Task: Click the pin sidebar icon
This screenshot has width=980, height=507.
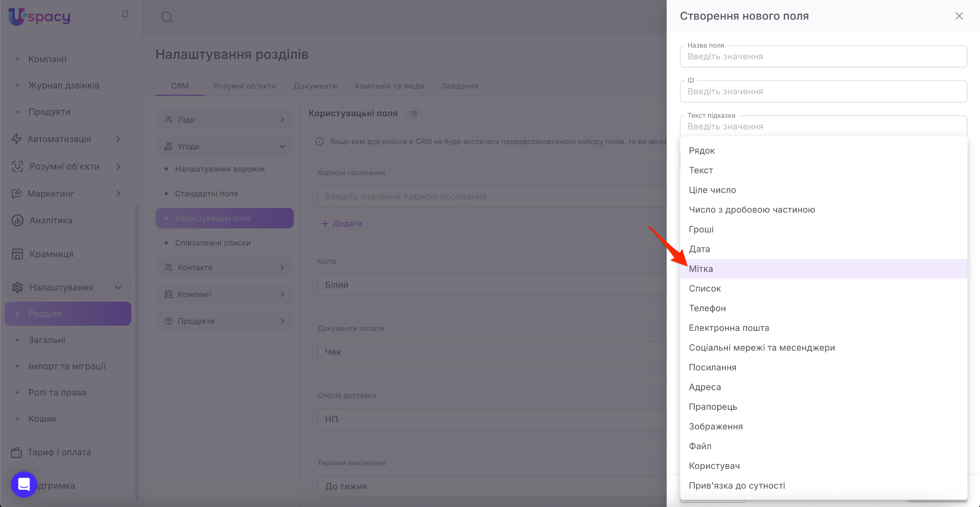Action: pyautogui.click(x=125, y=16)
